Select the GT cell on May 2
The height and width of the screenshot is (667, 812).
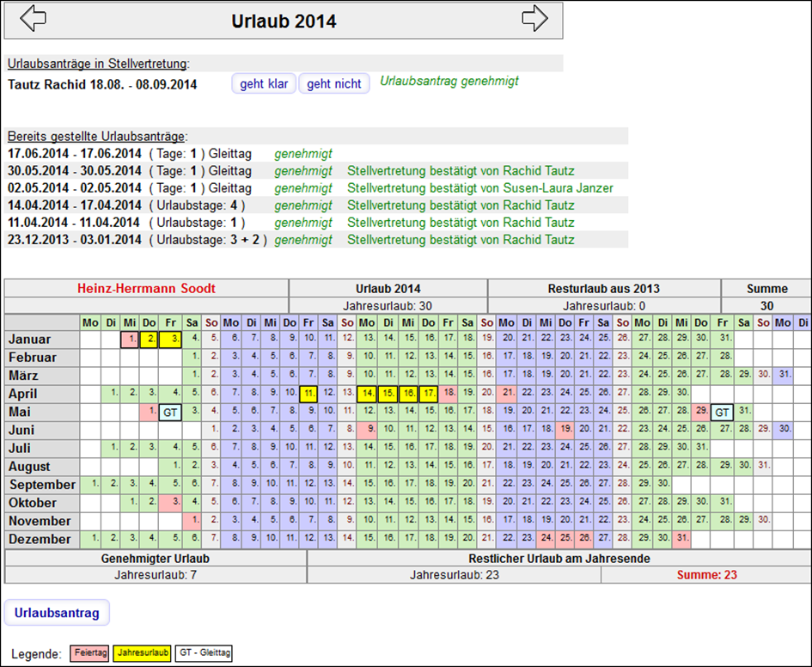[x=170, y=413]
